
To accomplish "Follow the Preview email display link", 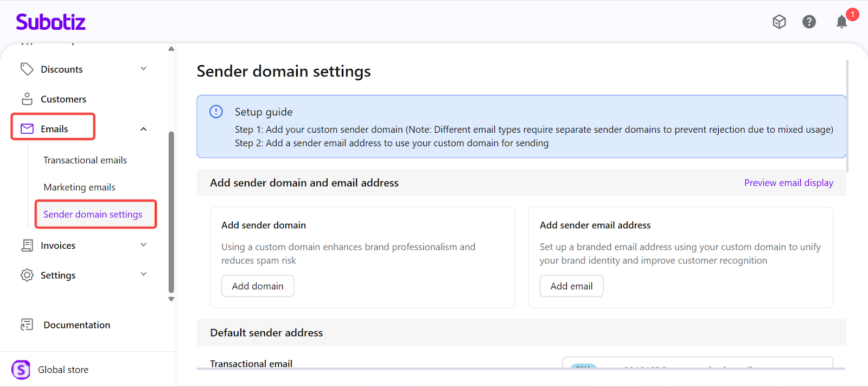I will 788,183.
